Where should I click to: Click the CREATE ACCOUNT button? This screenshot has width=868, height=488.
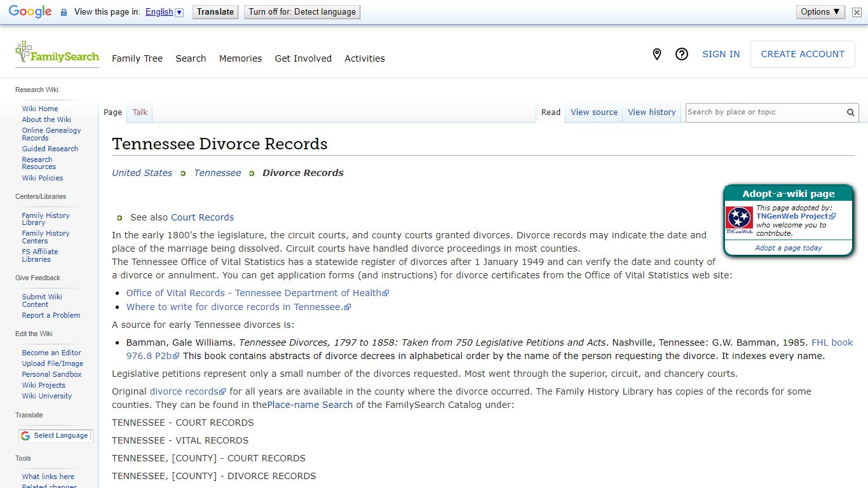[803, 55]
